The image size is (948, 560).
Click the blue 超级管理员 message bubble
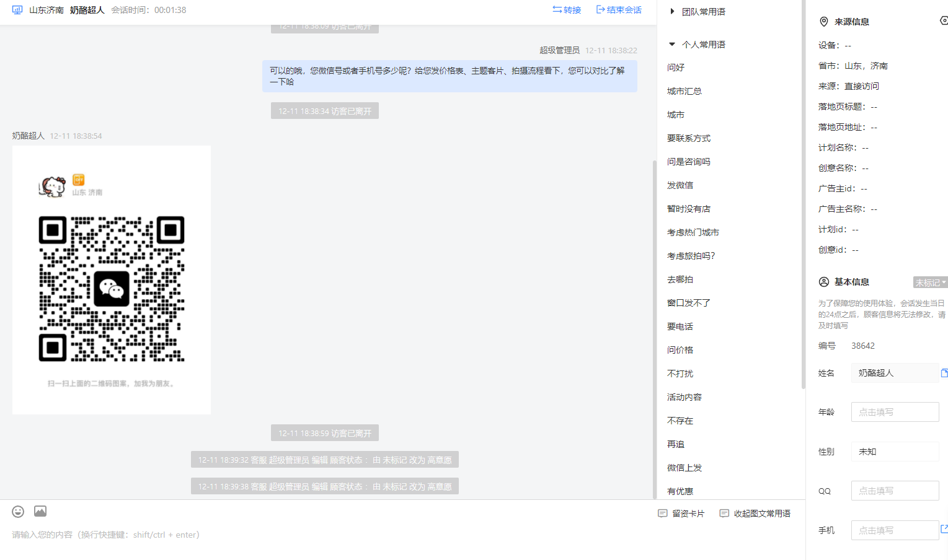(450, 76)
